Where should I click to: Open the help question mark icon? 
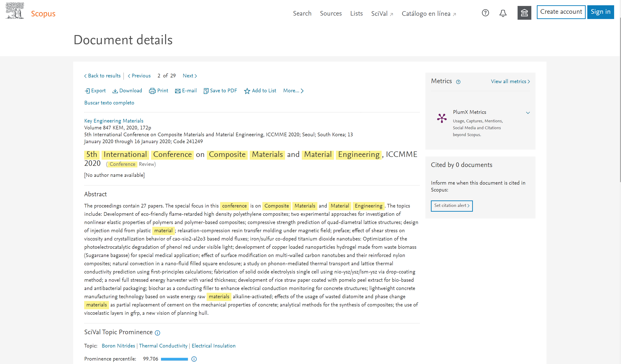485,13
